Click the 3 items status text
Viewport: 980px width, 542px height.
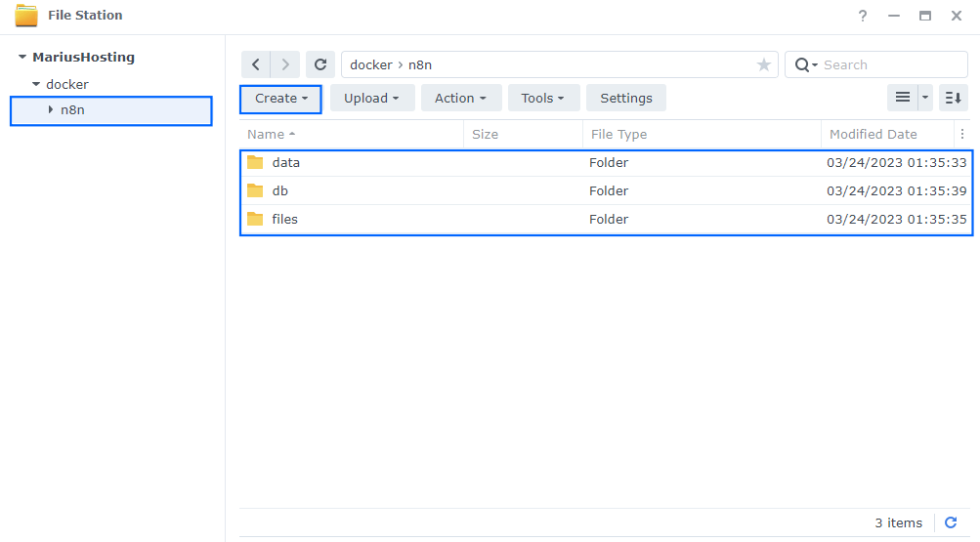click(x=898, y=522)
